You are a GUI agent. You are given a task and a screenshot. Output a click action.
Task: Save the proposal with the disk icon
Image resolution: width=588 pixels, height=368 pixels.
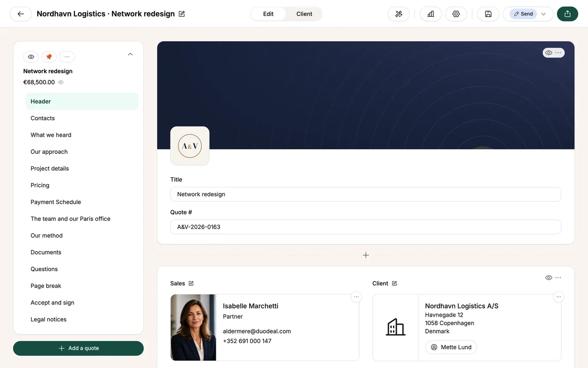point(488,14)
